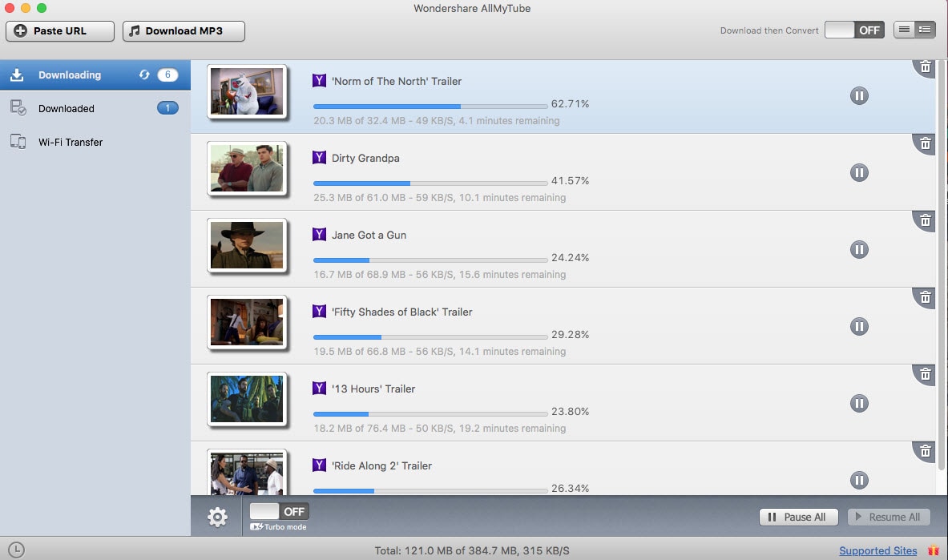
Task: Click the Downloaded count badge 1
Action: pos(167,107)
